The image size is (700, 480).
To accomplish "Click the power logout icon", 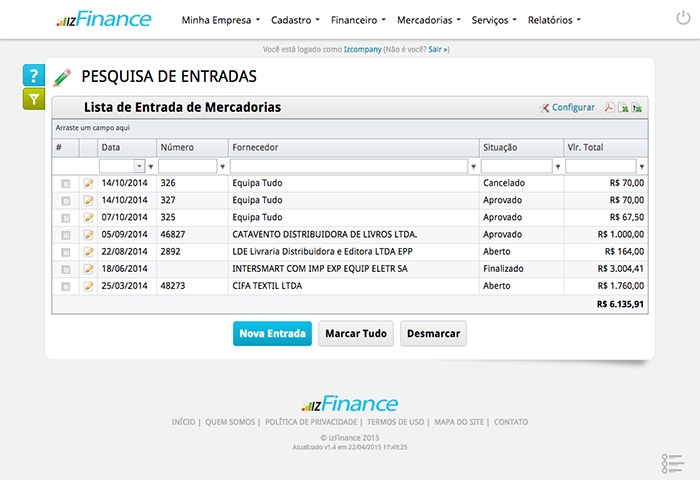I will pyautogui.click(x=683, y=19).
